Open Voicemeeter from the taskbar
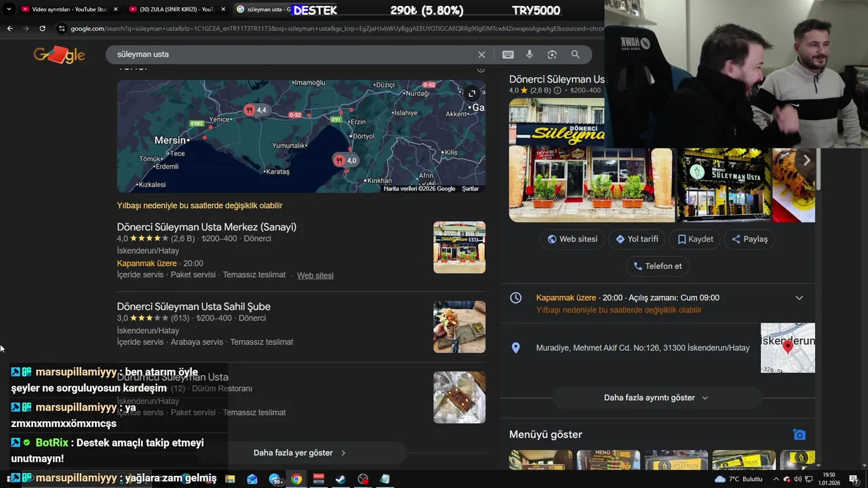This screenshot has width=868, height=488. [319, 479]
